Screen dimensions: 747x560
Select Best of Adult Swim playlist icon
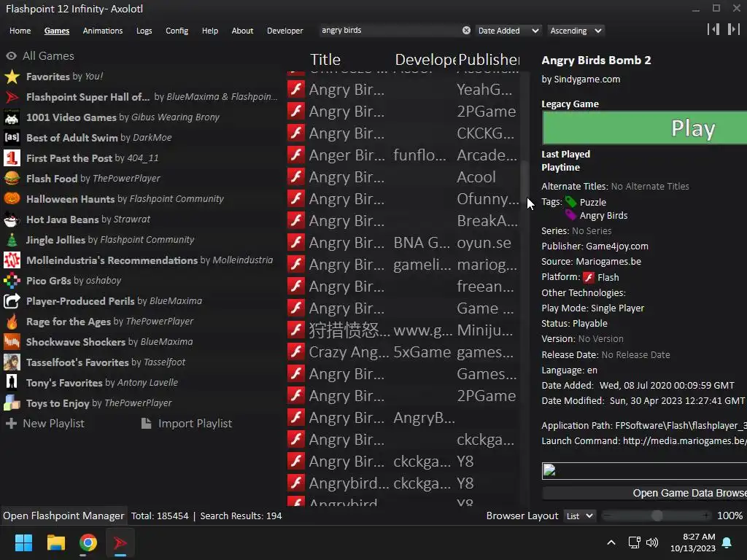click(12, 138)
